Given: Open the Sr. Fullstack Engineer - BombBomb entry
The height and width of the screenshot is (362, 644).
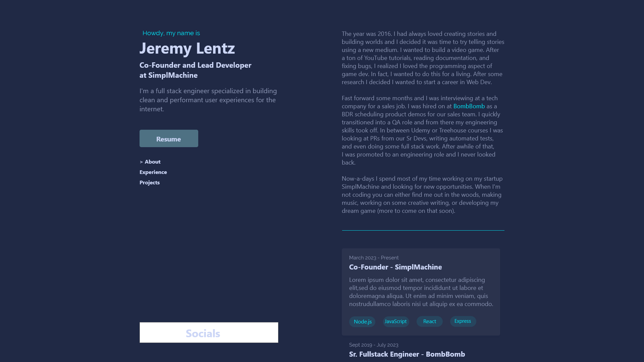Looking at the screenshot, I should (x=407, y=354).
